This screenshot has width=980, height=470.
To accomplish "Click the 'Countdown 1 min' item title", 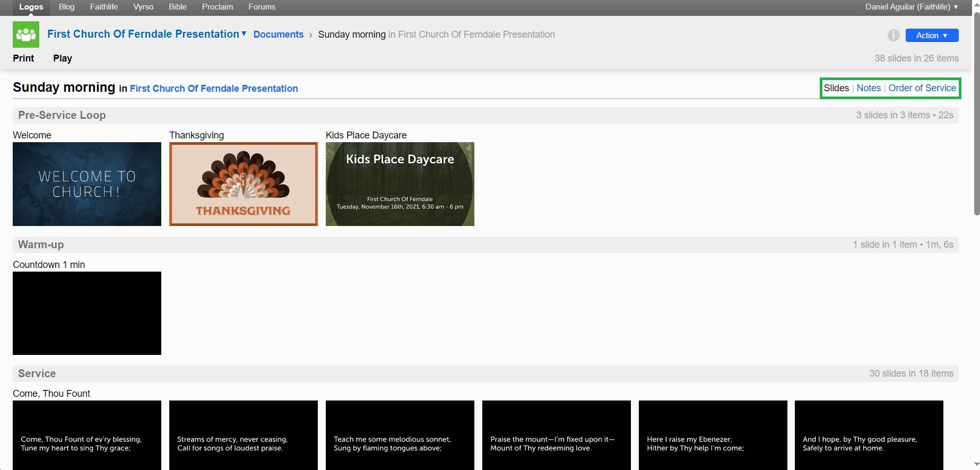I will click(49, 265).
